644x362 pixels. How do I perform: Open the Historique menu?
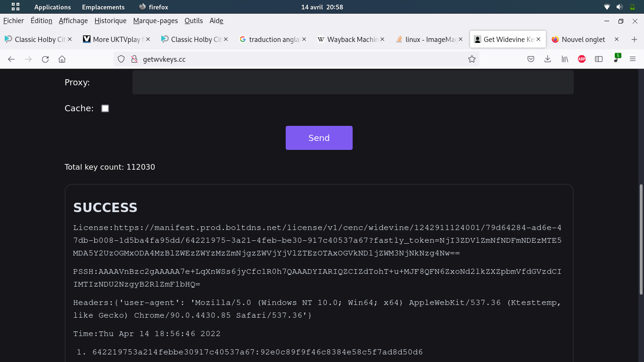coord(110,21)
